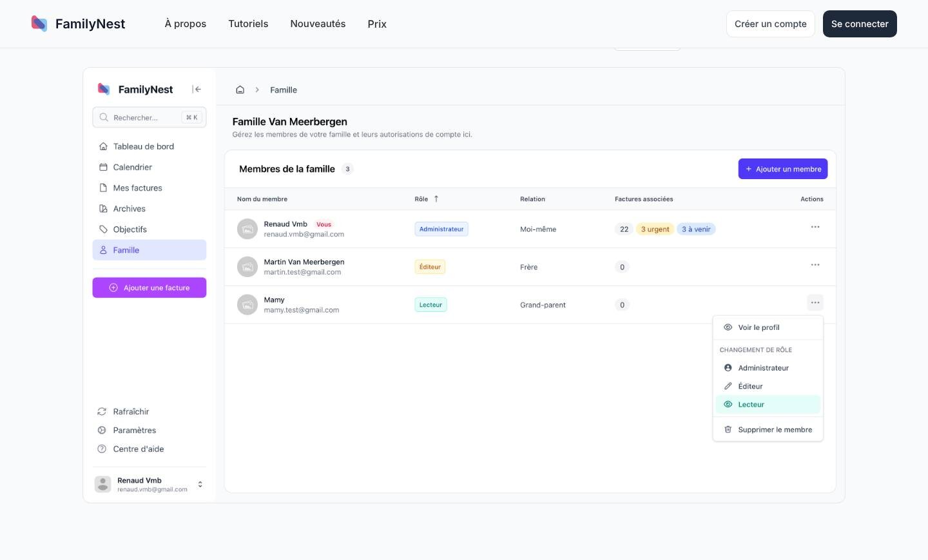
Task: Open Tableau de bord in sidebar
Action: pyautogui.click(x=150, y=146)
